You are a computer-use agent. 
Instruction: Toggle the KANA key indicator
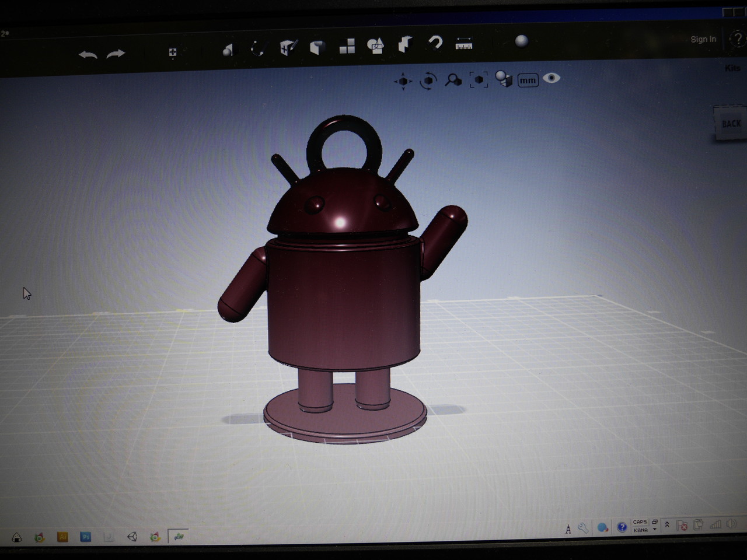pyautogui.click(x=640, y=530)
